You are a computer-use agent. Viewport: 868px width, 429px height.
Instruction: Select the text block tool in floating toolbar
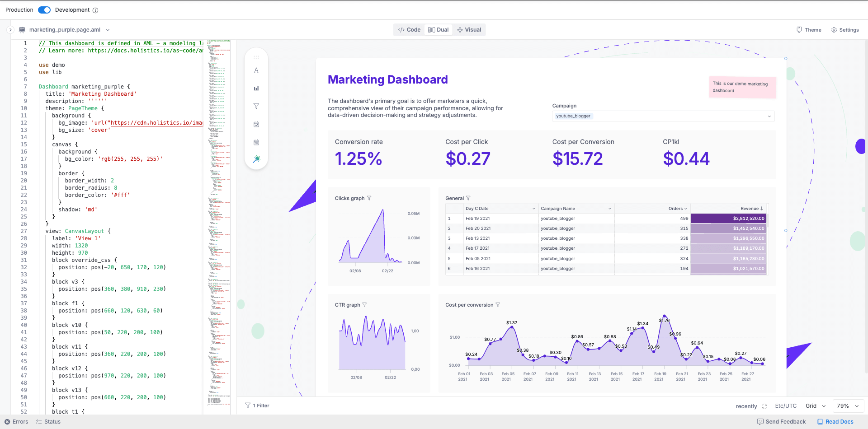(x=256, y=70)
